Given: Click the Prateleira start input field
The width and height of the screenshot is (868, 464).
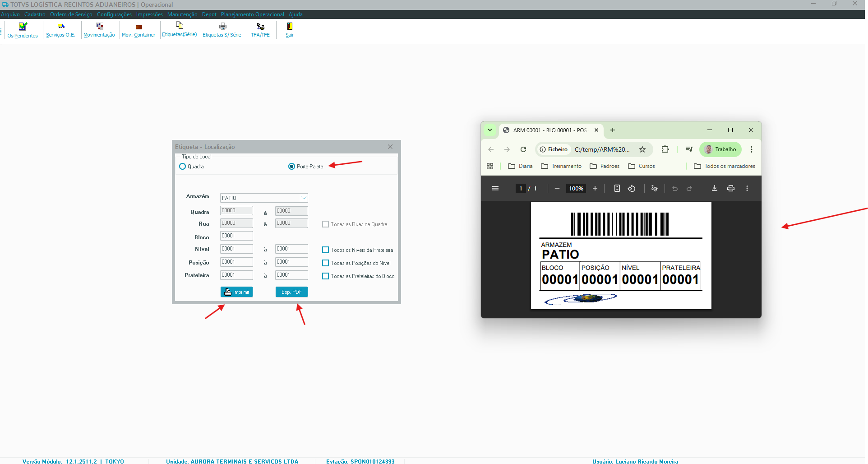Looking at the screenshot, I should point(236,275).
